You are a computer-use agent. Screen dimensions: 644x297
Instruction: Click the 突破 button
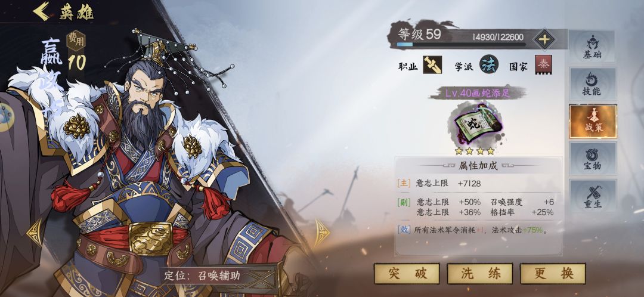click(x=407, y=274)
